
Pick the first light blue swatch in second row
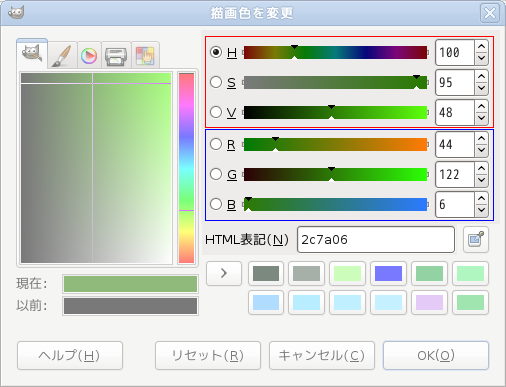pos(266,302)
